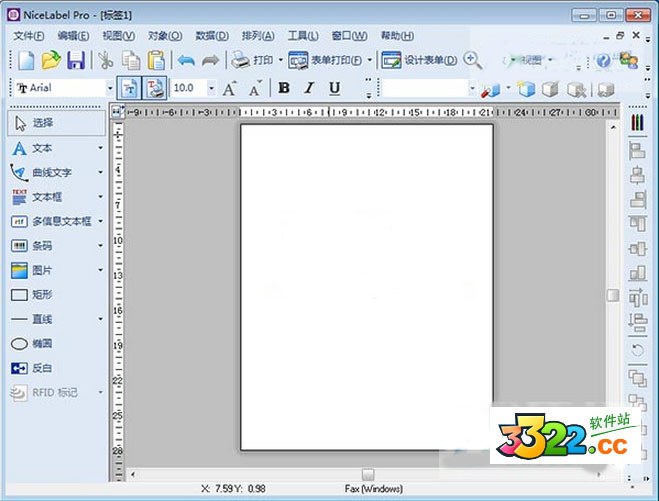Click the Cut scissors icon
The image size is (659, 501).
pyautogui.click(x=105, y=61)
